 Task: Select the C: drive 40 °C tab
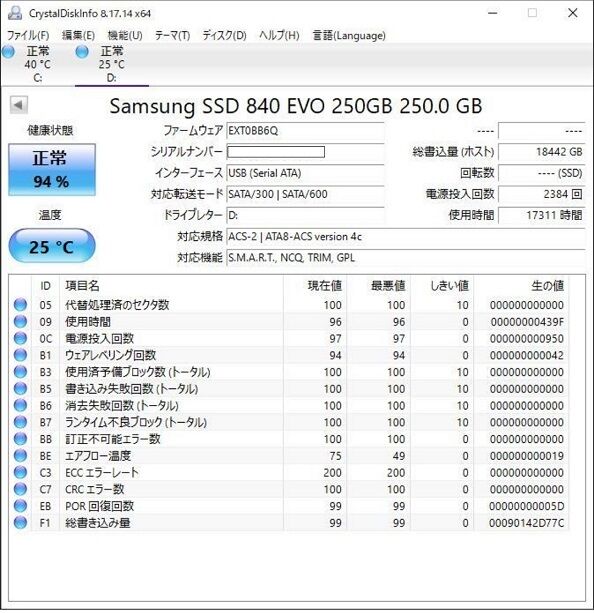click(x=37, y=65)
